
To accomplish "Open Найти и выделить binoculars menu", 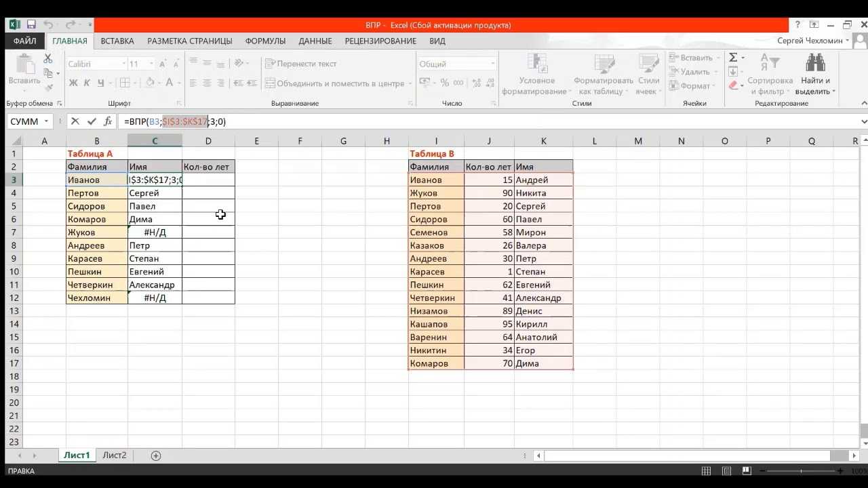I will pyautogui.click(x=815, y=75).
